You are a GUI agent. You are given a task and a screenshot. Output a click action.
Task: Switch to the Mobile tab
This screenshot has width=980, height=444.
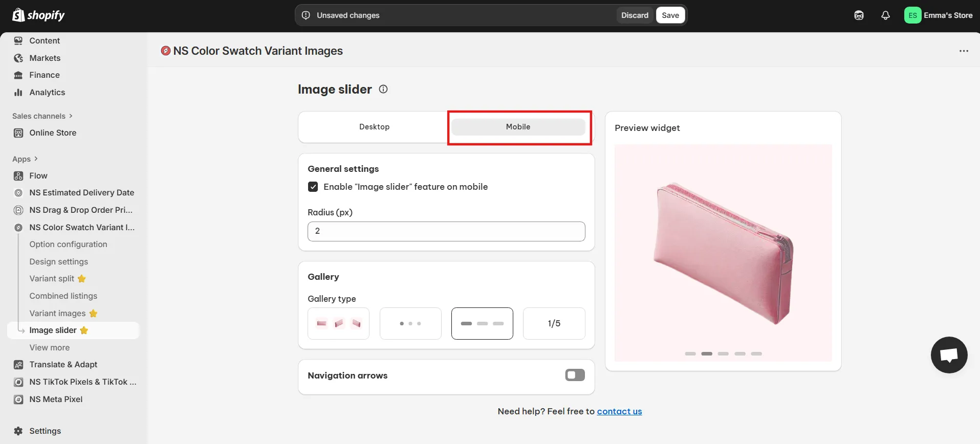click(518, 127)
